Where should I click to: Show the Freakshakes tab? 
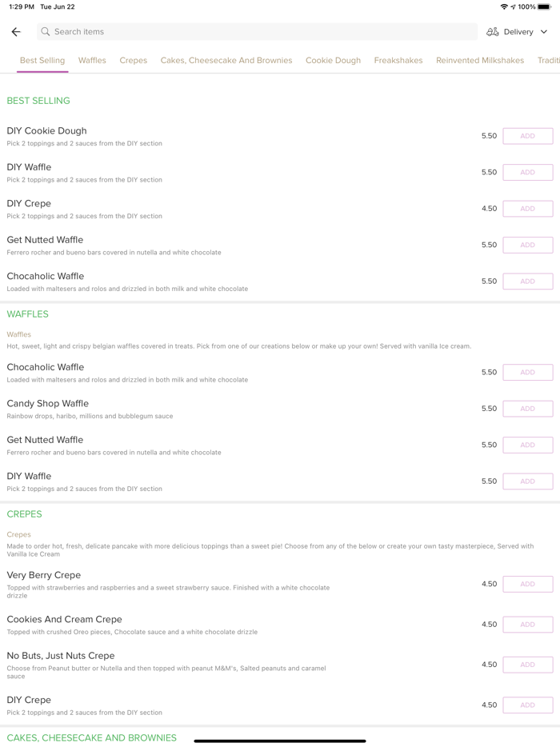(398, 60)
